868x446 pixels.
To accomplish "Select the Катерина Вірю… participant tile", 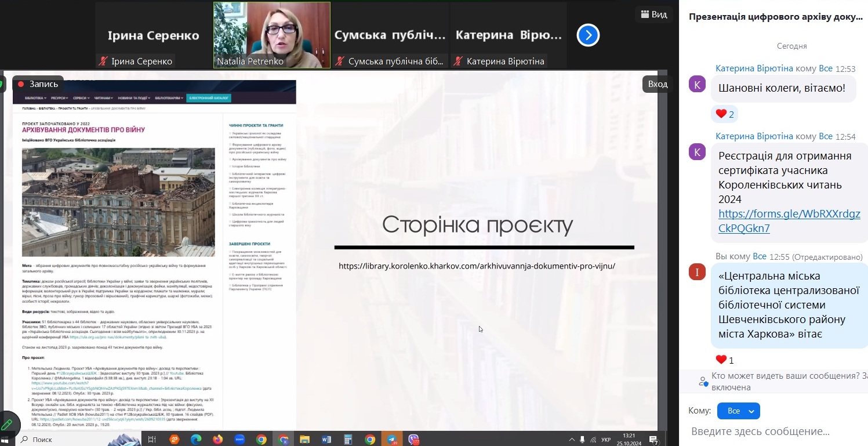I will (509, 35).
